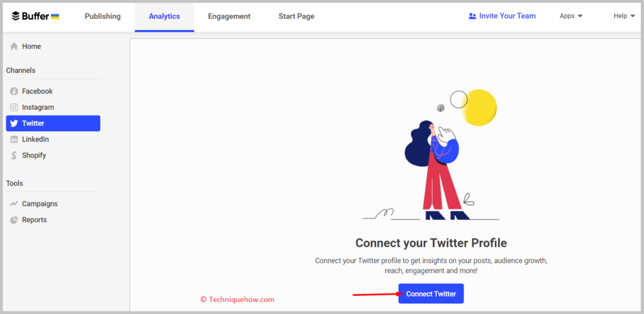Viewport: 644px width, 314px height.
Task: Click the woman illustration image
Action: coord(431,155)
